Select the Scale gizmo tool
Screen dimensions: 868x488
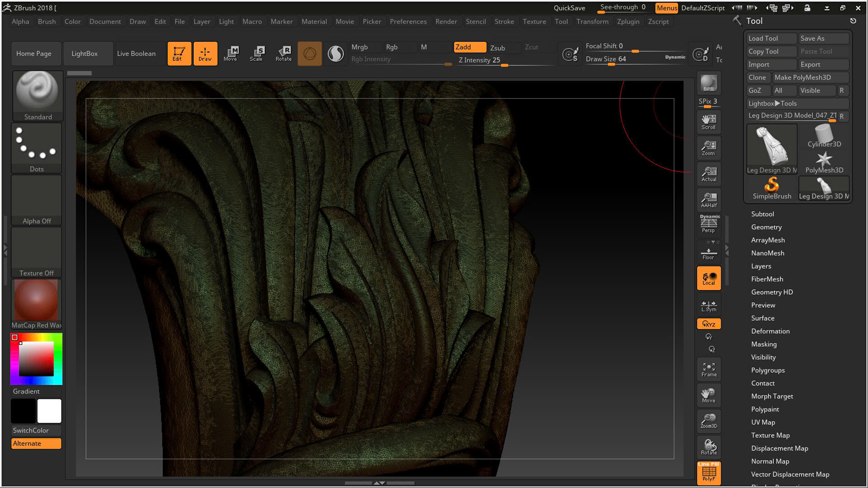pyautogui.click(x=256, y=53)
